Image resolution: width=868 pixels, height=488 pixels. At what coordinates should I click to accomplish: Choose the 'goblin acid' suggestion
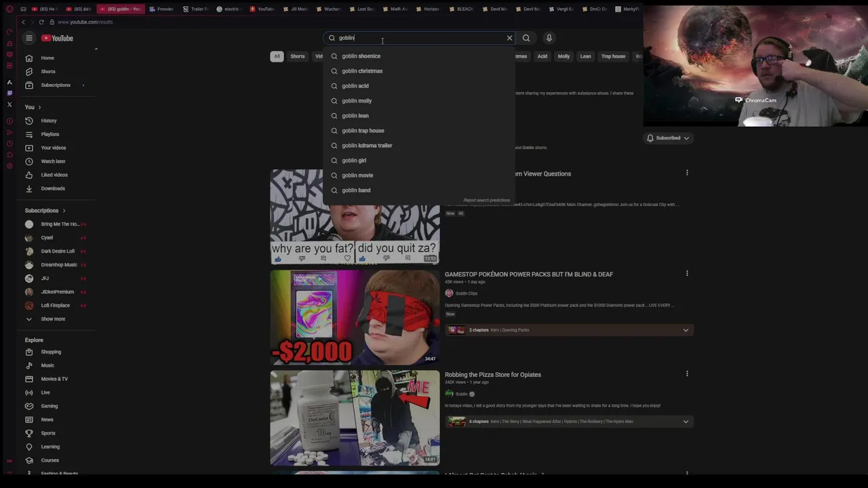tap(419, 86)
